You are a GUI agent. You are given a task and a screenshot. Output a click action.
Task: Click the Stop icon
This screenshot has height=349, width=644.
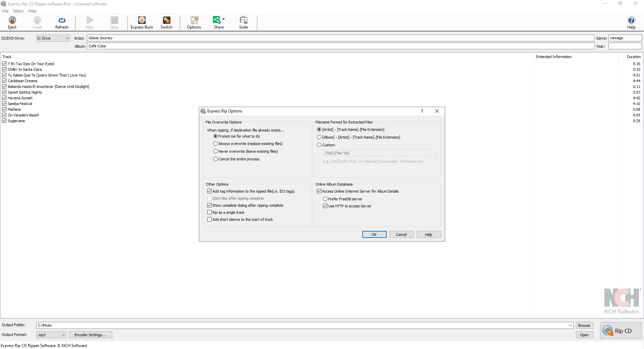tap(114, 21)
